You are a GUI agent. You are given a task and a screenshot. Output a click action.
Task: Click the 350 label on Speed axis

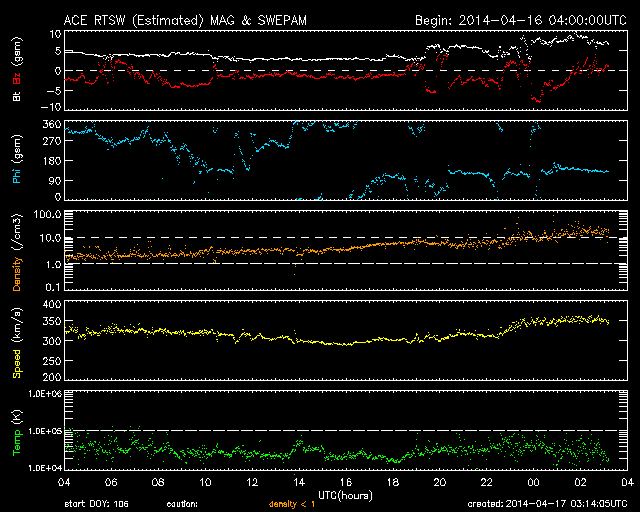pos(52,321)
